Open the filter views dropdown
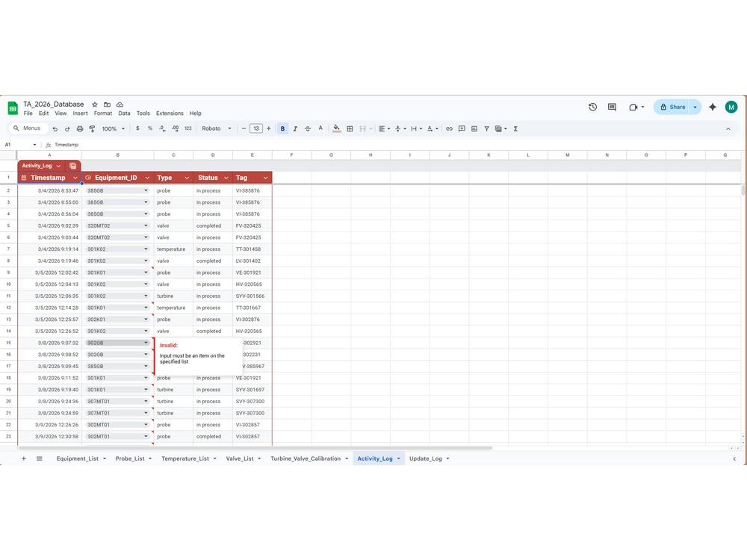The width and height of the screenshot is (747, 560). 500,128
